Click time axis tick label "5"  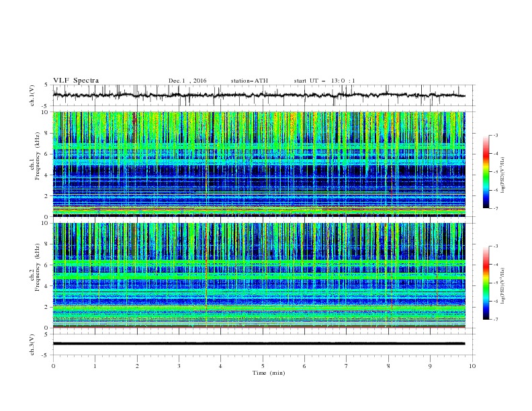coord(263,366)
